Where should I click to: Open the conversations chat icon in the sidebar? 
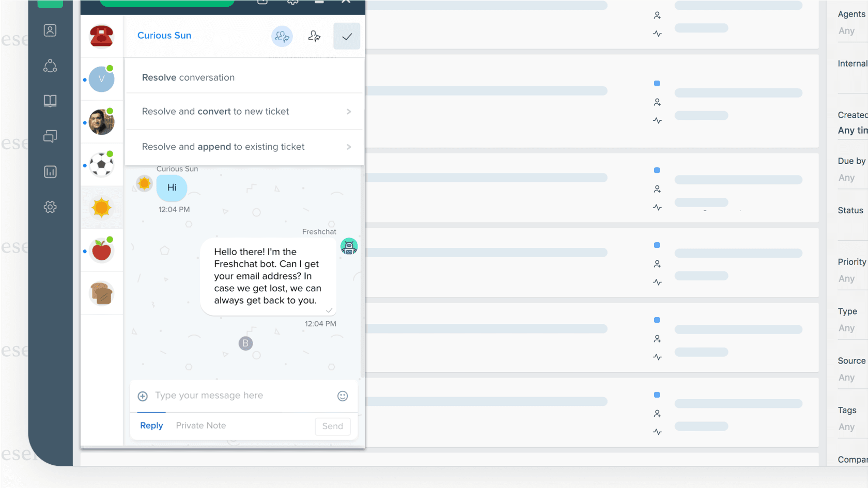[50, 136]
